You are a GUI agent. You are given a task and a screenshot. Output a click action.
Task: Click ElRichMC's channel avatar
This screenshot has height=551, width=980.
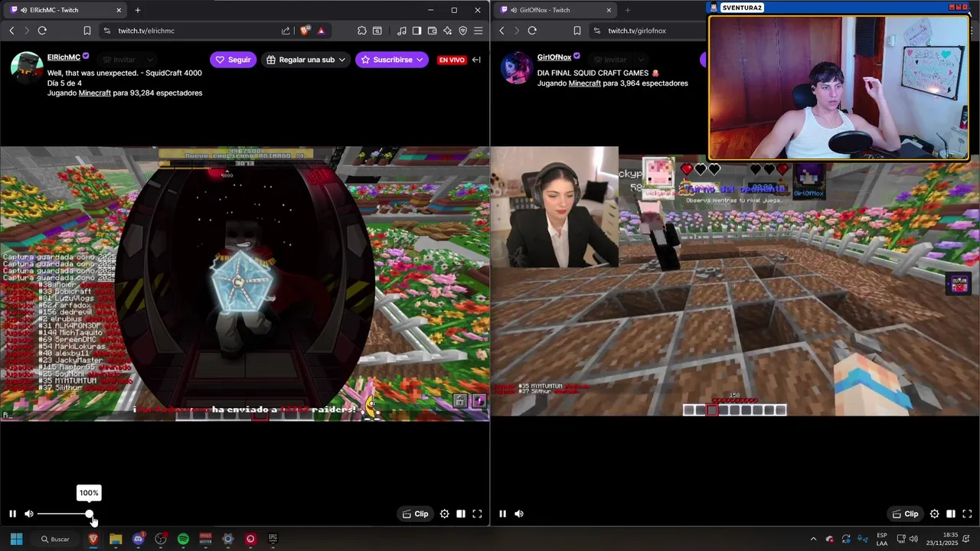coord(27,67)
